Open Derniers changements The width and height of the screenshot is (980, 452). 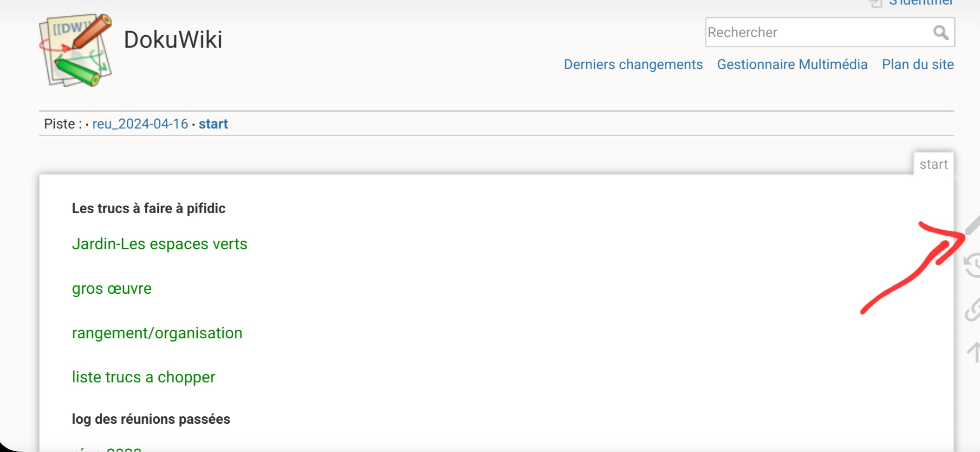tap(633, 65)
